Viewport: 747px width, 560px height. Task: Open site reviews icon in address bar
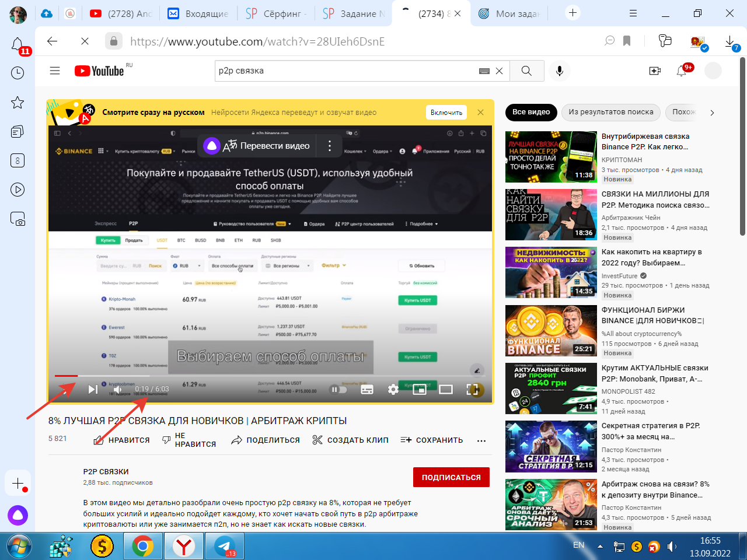point(610,41)
